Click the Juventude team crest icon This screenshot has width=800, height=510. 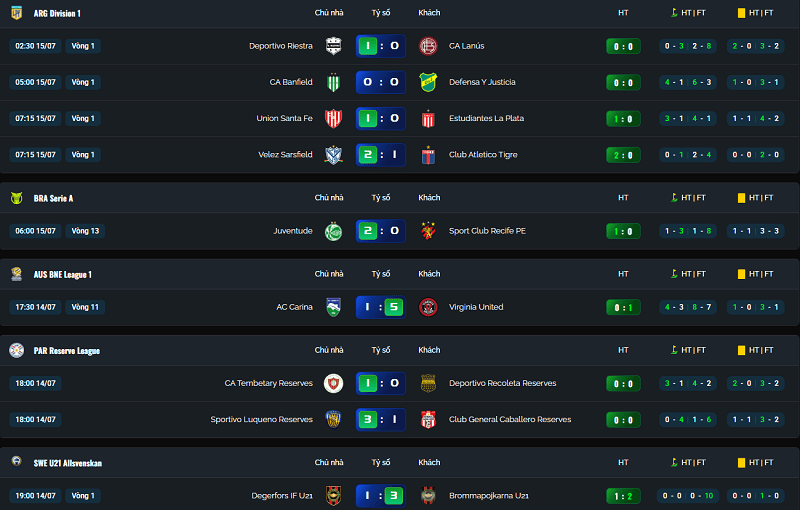(x=333, y=231)
